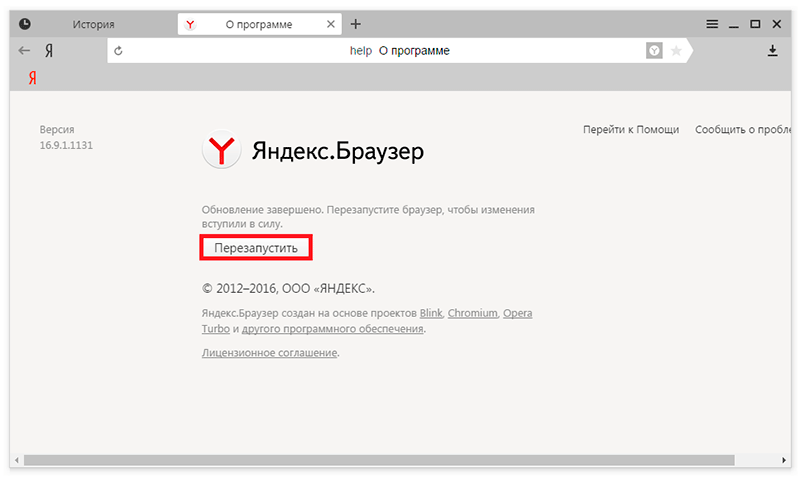Switch to the История tab
This screenshot has height=478, width=800.
coord(93,24)
